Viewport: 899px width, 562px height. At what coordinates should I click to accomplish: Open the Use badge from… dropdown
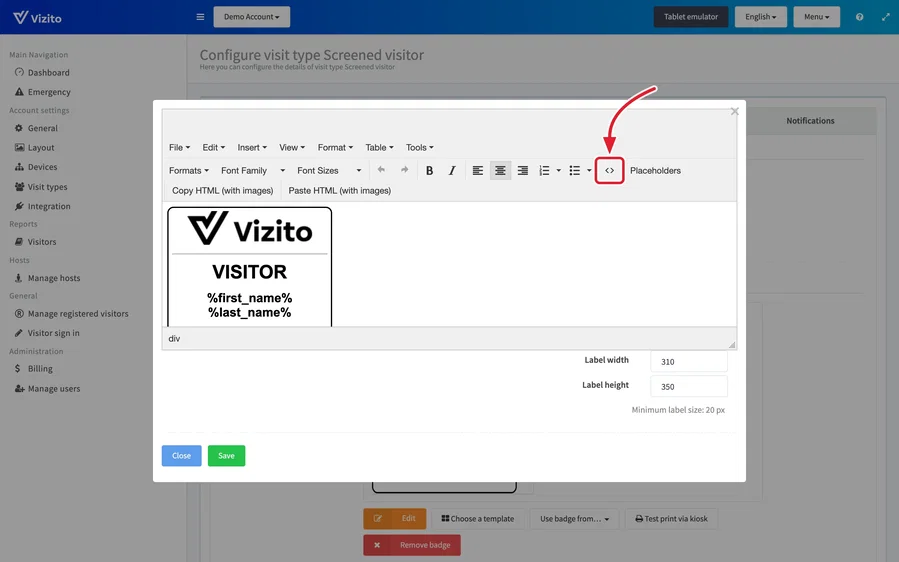[574, 519]
